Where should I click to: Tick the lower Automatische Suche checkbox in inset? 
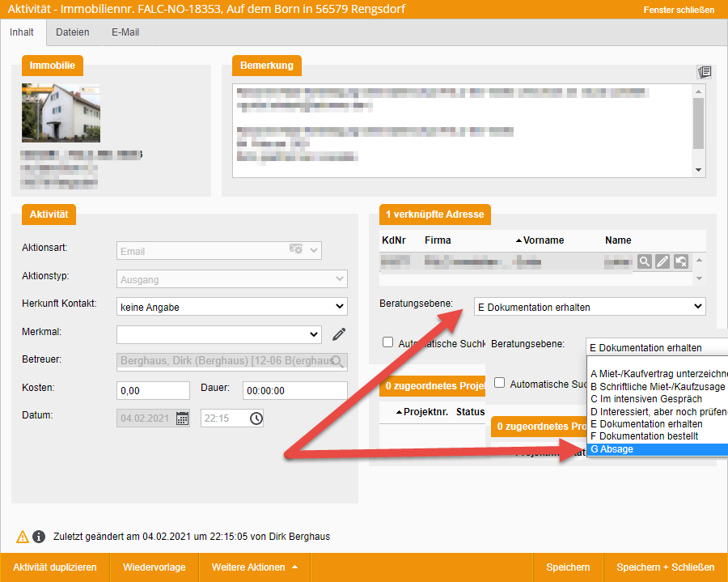click(500, 383)
